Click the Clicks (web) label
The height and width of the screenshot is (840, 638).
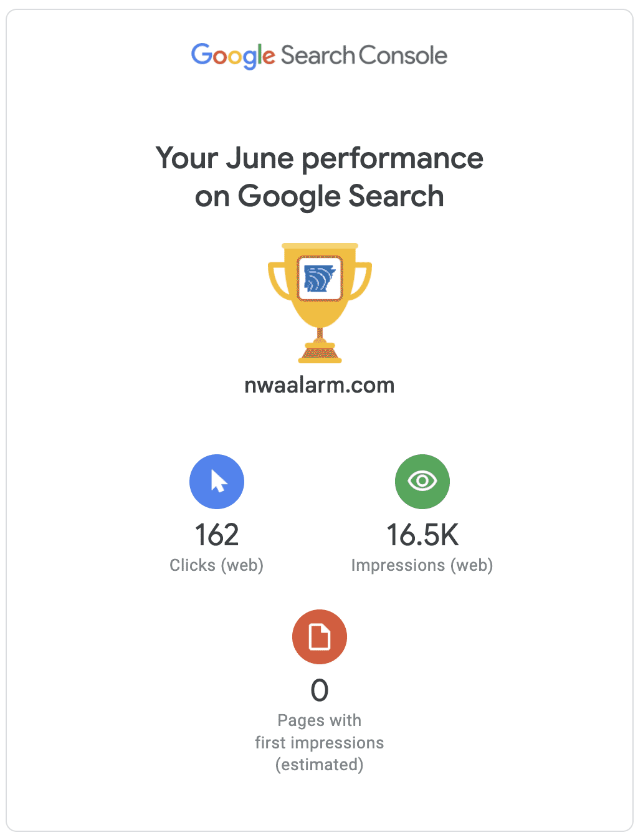click(217, 565)
